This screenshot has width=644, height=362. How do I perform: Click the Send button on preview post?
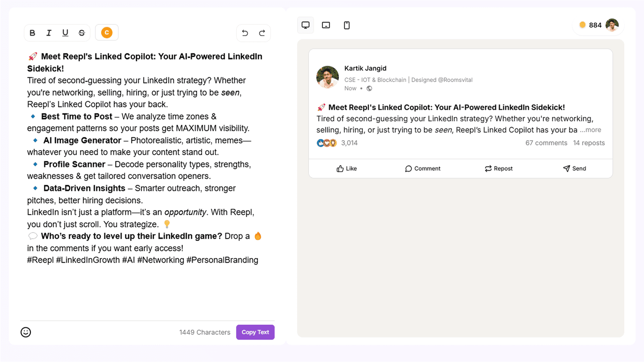tap(575, 168)
